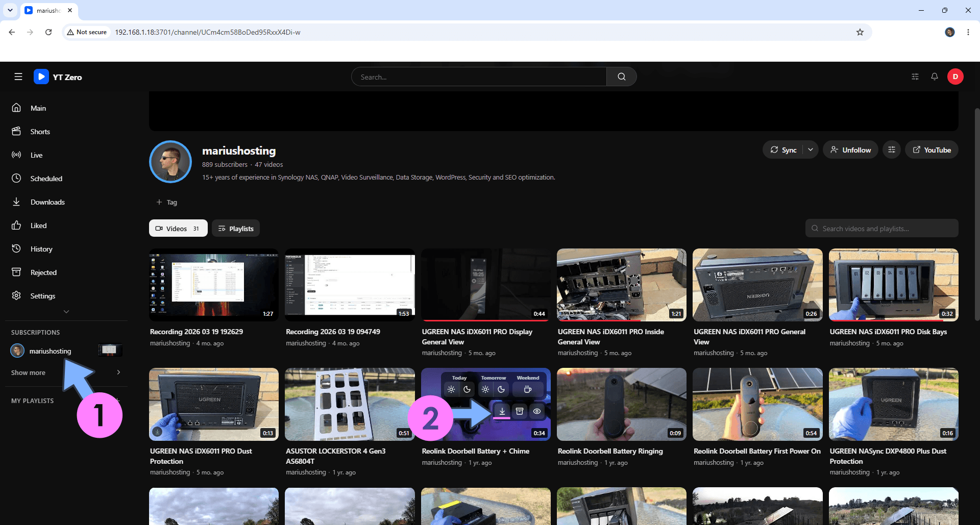Open Shorts in sidebar
The image size is (980, 525).
[66, 132]
